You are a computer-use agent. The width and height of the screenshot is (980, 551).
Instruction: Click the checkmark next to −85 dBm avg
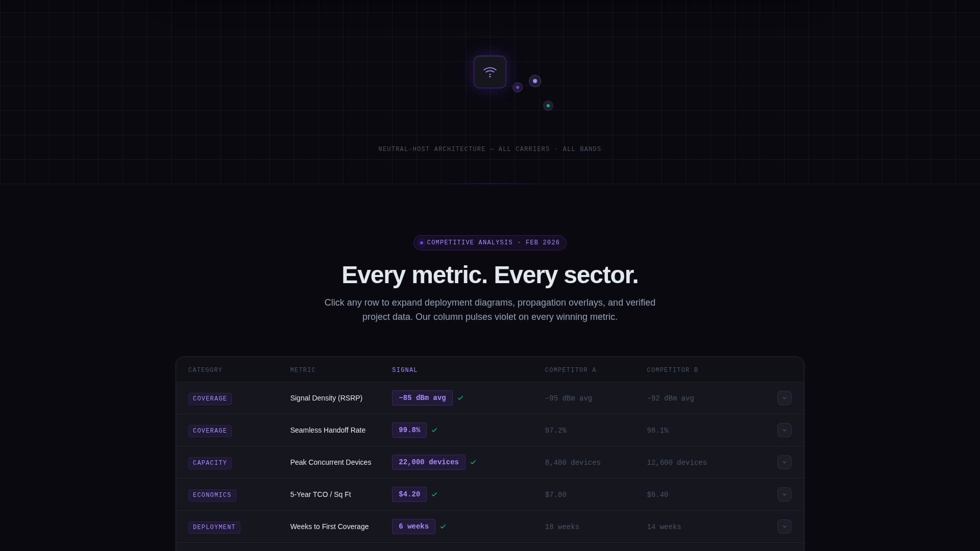(x=460, y=398)
